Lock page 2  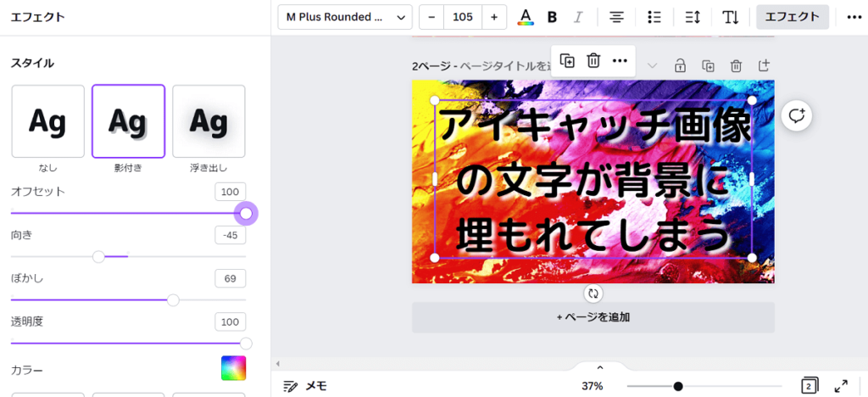680,66
